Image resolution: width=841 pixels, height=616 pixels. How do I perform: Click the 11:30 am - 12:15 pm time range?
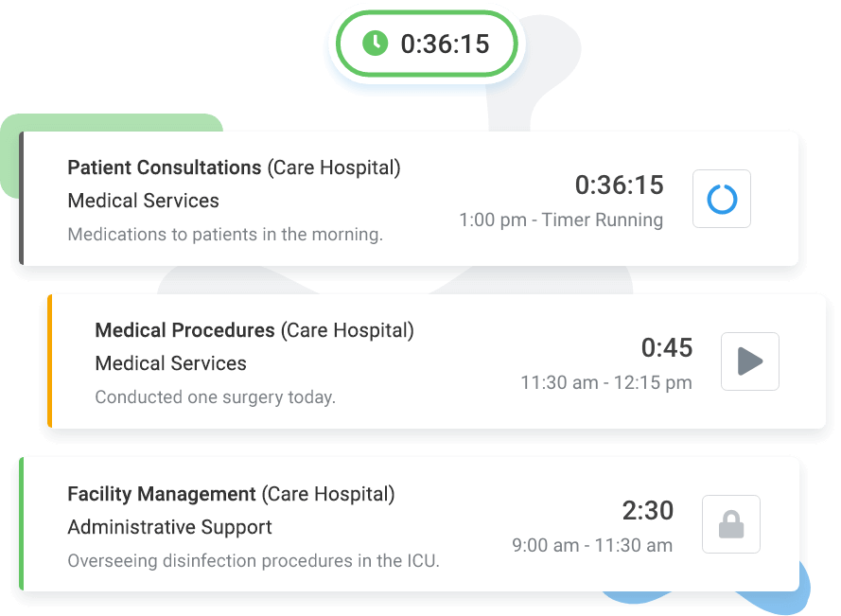click(606, 383)
